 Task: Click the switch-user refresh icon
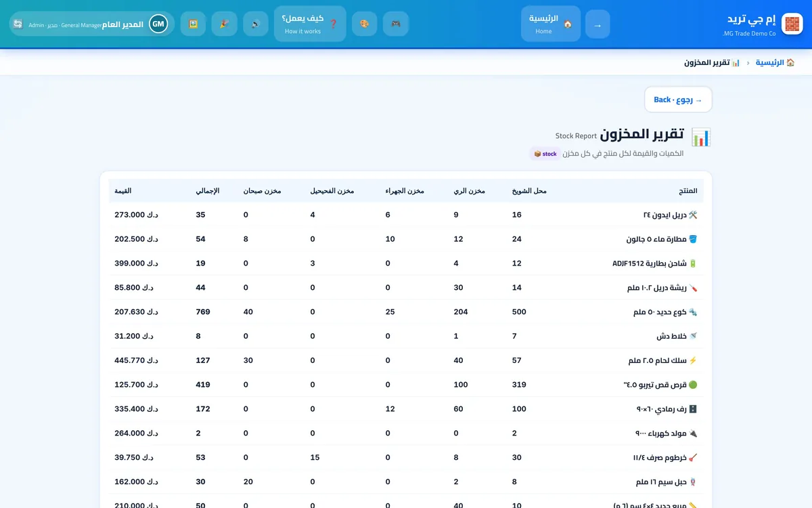tap(18, 24)
